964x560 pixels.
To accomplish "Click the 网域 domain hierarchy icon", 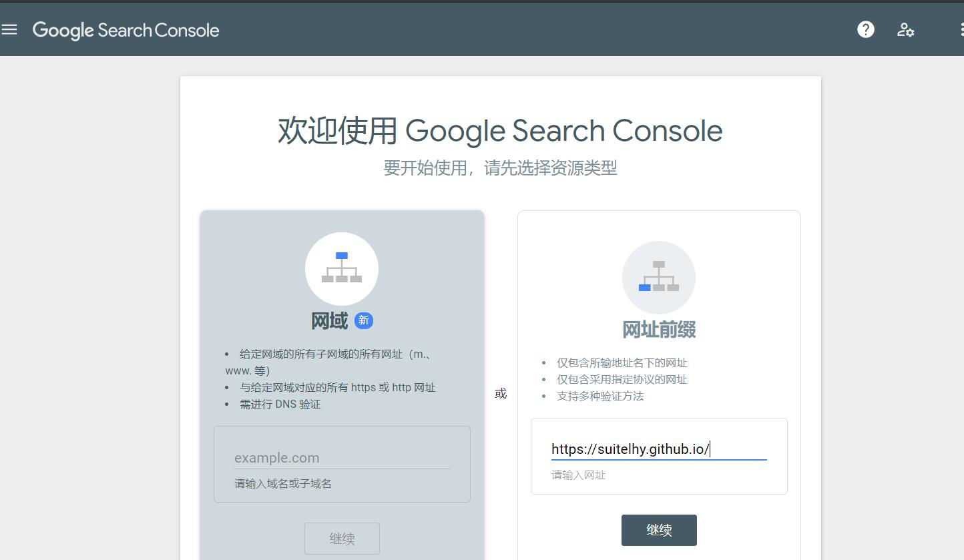I will tap(342, 269).
